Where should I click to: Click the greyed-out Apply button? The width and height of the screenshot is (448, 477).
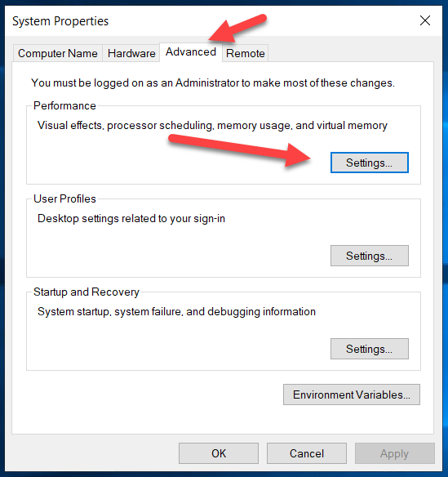(x=394, y=453)
